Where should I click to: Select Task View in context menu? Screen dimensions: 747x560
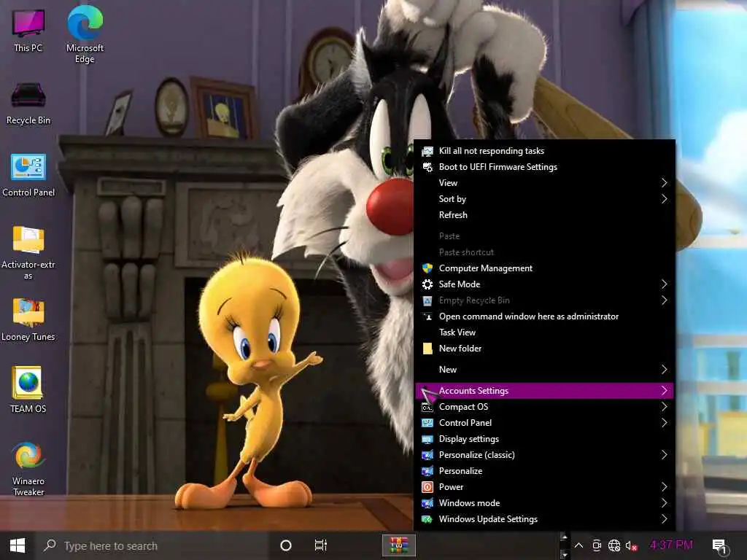[544, 332]
